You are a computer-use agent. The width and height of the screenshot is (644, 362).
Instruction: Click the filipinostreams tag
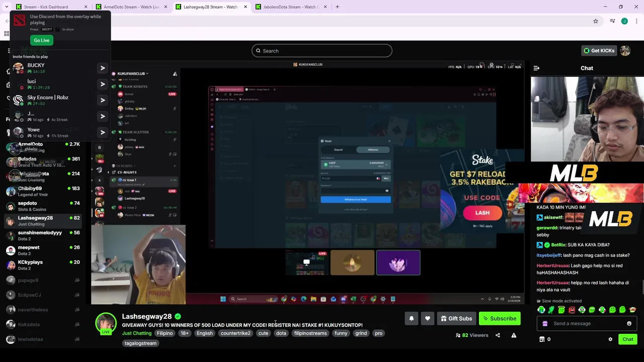click(x=310, y=333)
